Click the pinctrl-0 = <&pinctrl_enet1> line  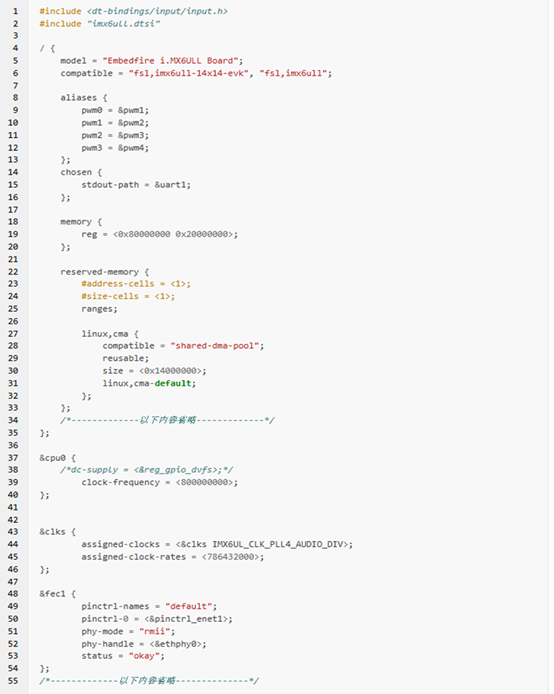(x=157, y=619)
